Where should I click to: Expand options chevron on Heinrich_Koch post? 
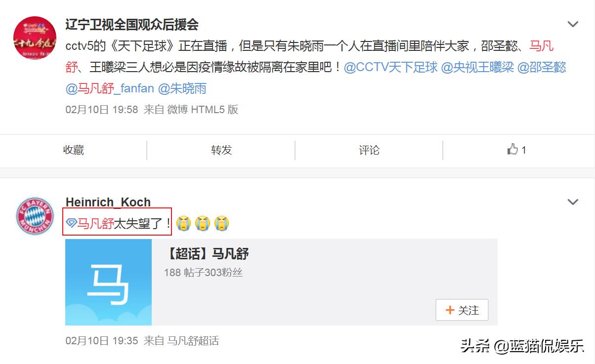pyautogui.click(x=573, y=202)
